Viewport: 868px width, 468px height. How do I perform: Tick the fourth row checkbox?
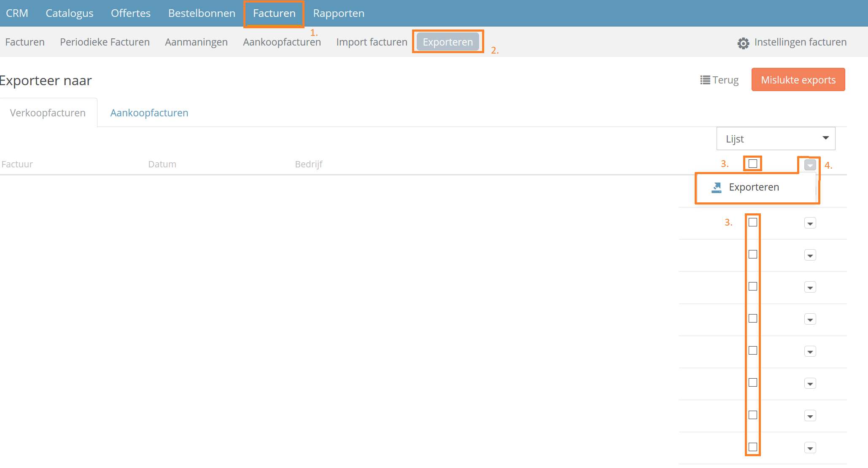[x=753, y=318]
